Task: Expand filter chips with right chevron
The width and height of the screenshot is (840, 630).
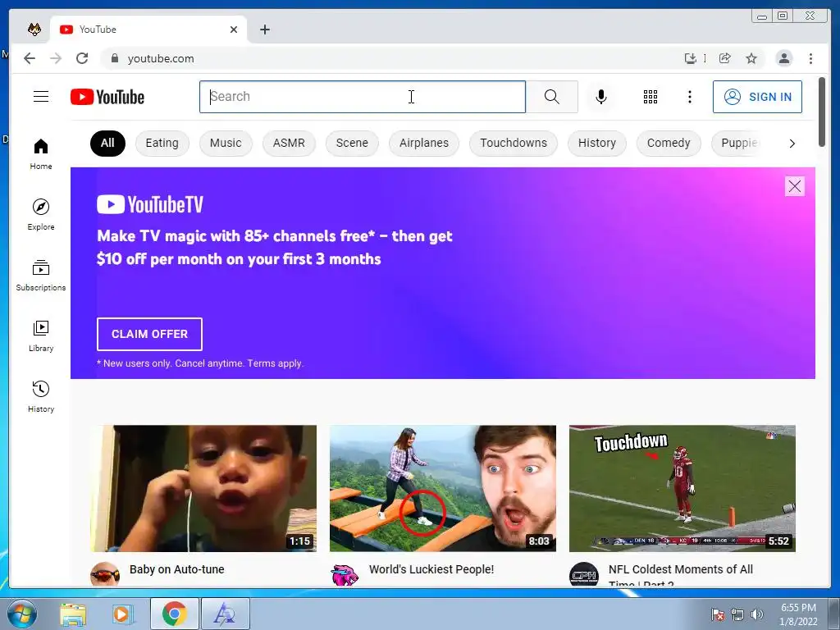Action: click(x=792, y=143)
